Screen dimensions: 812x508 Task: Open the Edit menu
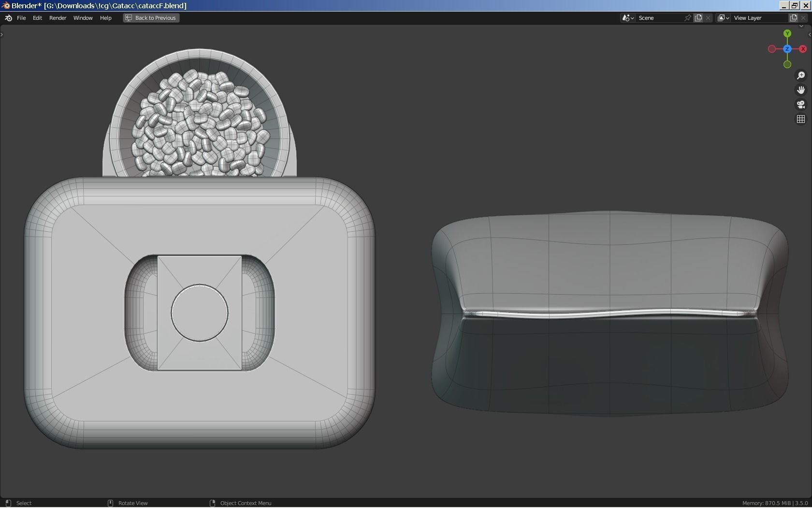[x=37, y=18]
